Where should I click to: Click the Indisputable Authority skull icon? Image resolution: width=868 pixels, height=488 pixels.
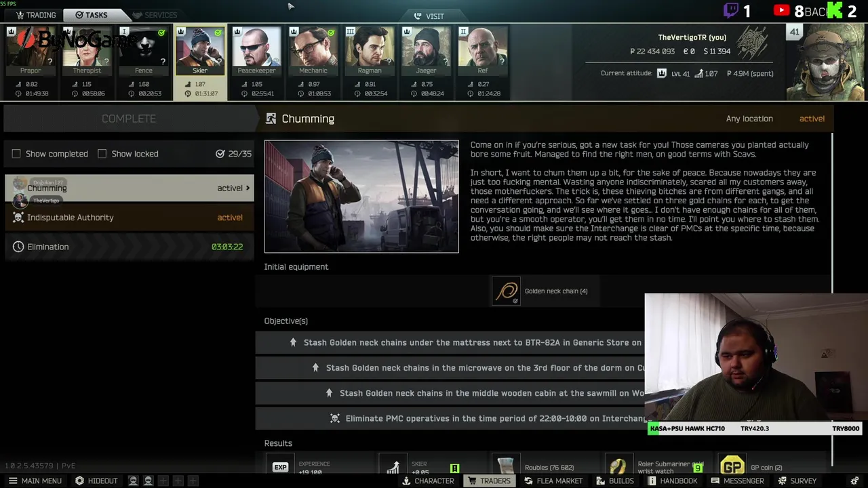18,218
